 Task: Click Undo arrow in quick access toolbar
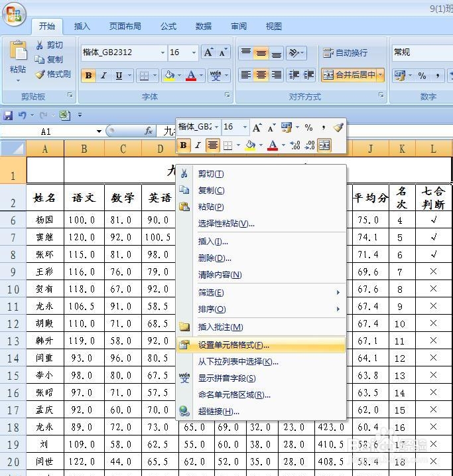pos(22,116)
